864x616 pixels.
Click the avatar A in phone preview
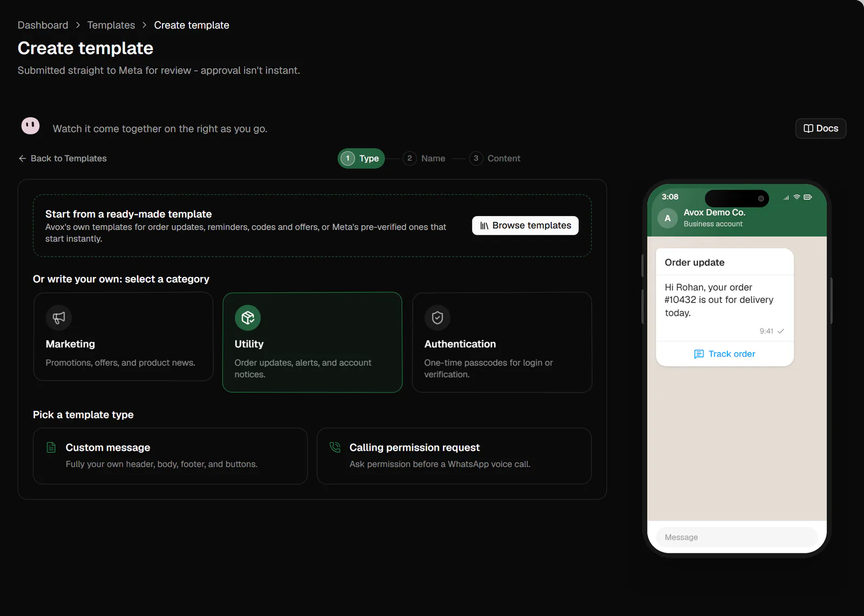(x=667, y=218)
